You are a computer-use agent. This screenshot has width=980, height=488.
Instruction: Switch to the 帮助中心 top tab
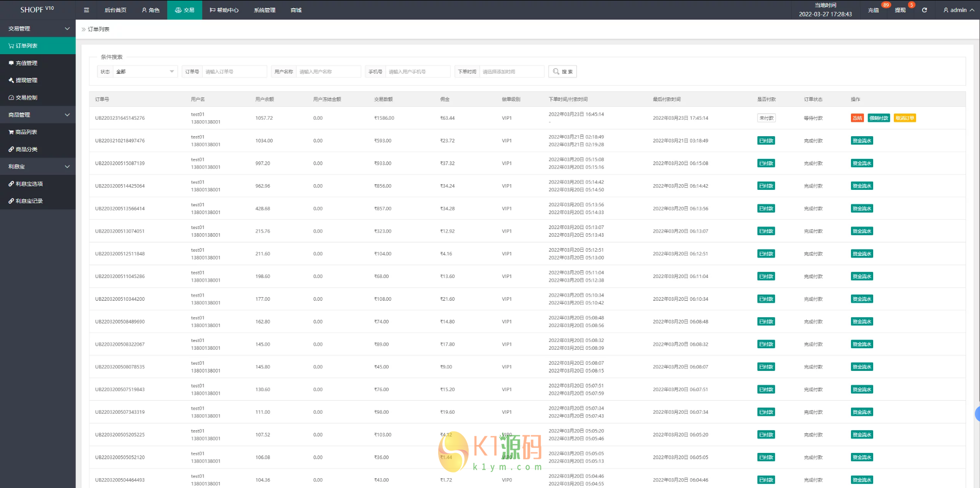point(224,10)
